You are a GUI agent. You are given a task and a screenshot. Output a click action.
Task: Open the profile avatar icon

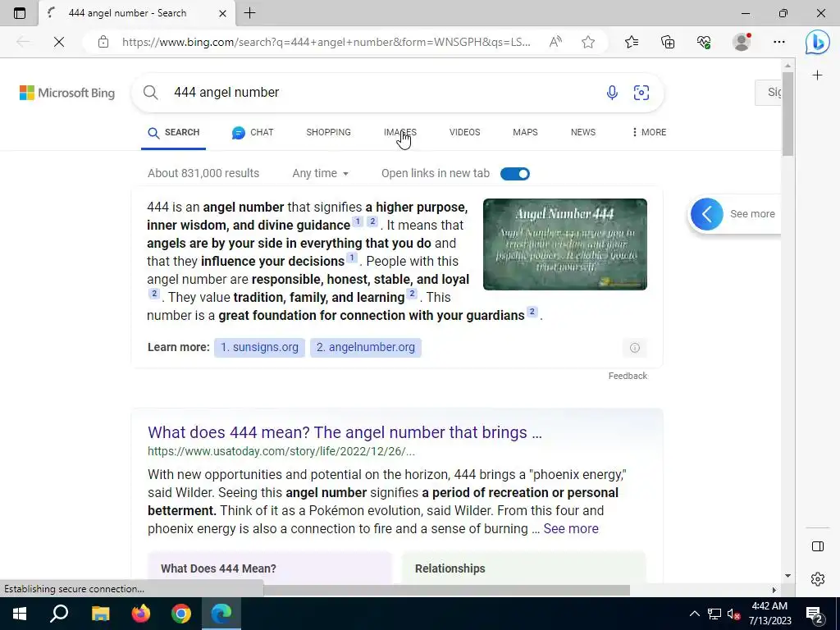point(742,42)
